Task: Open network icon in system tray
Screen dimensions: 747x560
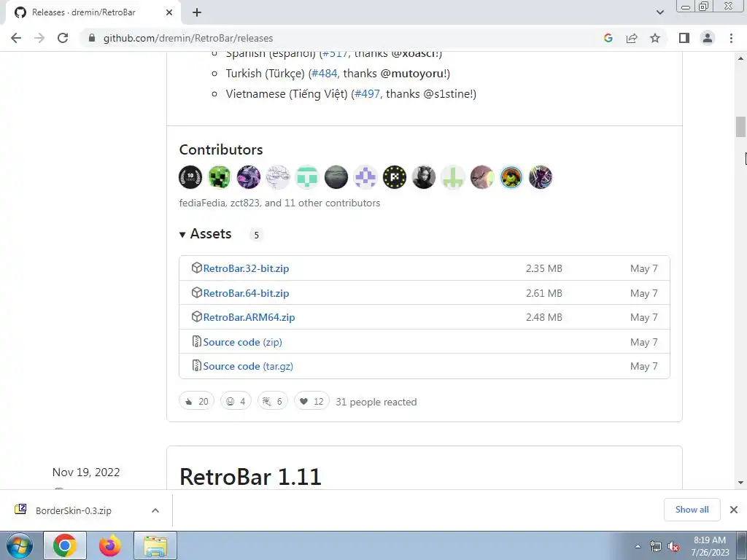Action: [x=656, y=547]
